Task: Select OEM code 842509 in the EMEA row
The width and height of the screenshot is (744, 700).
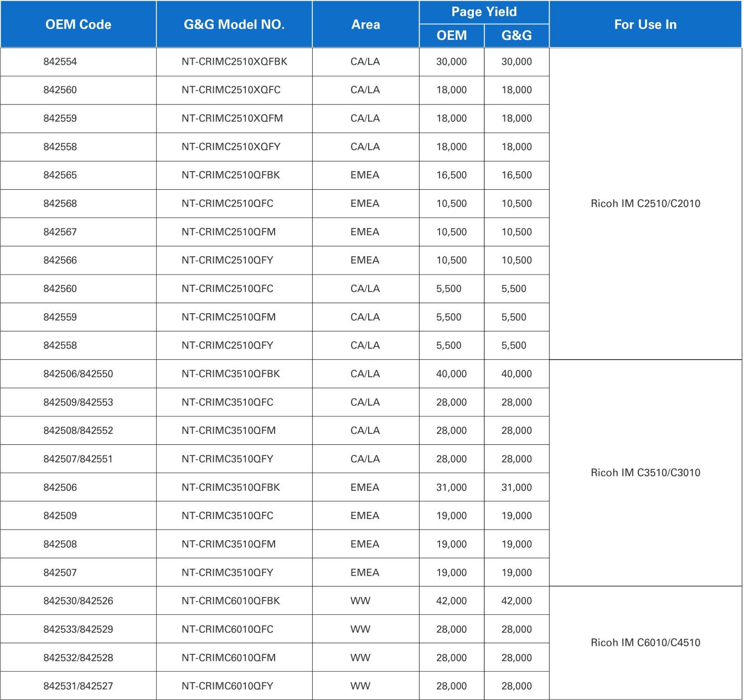Action: 60,516
